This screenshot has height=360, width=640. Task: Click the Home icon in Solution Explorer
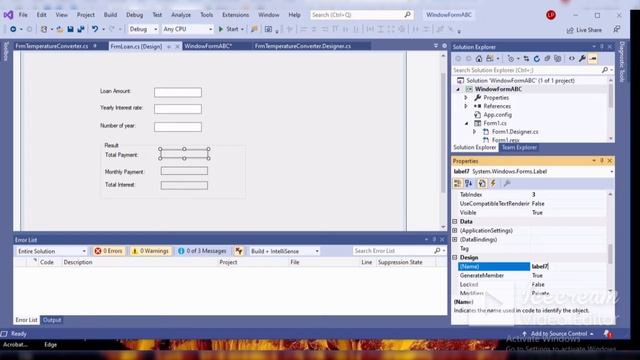coord(479,59)
